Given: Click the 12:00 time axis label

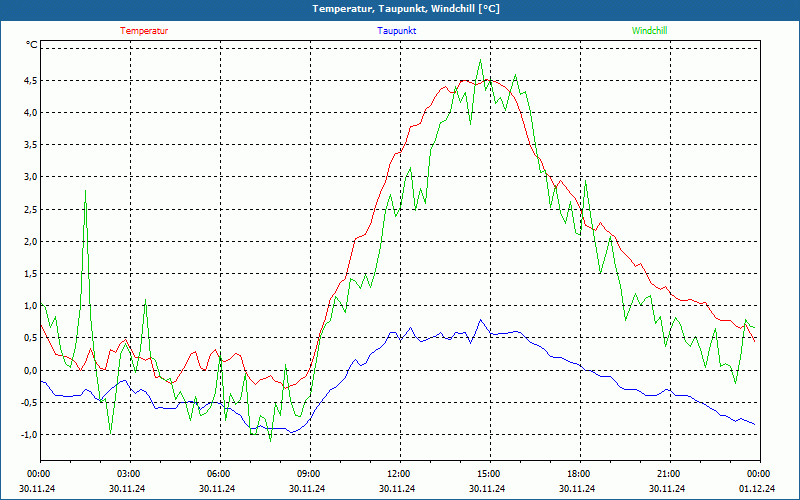Looking at the screenshot, I should pyautogui.click(x=399, y=474).
